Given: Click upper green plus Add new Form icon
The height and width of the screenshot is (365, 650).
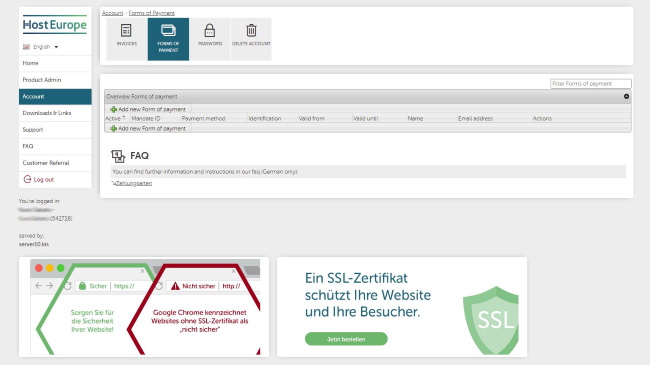Looking at the screenshot, I should pos(113,109).
